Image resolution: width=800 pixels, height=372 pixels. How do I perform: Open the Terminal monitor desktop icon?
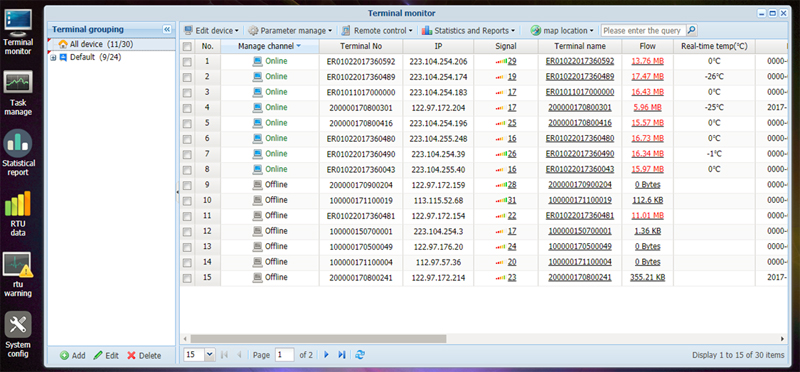18,32
